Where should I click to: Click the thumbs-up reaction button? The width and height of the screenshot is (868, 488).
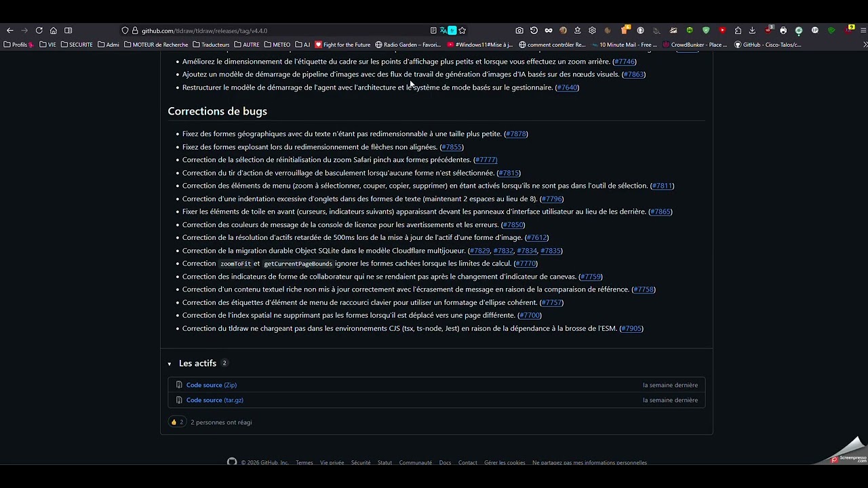pos(178,422)
